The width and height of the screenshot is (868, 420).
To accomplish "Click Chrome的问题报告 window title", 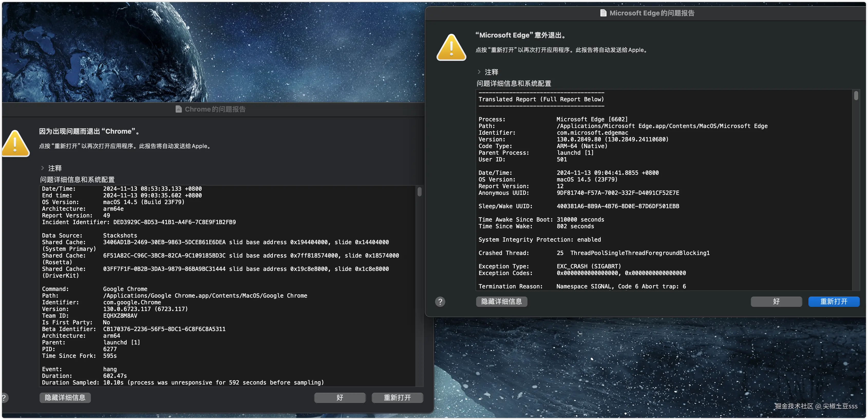I will click(x=215, y=109).
